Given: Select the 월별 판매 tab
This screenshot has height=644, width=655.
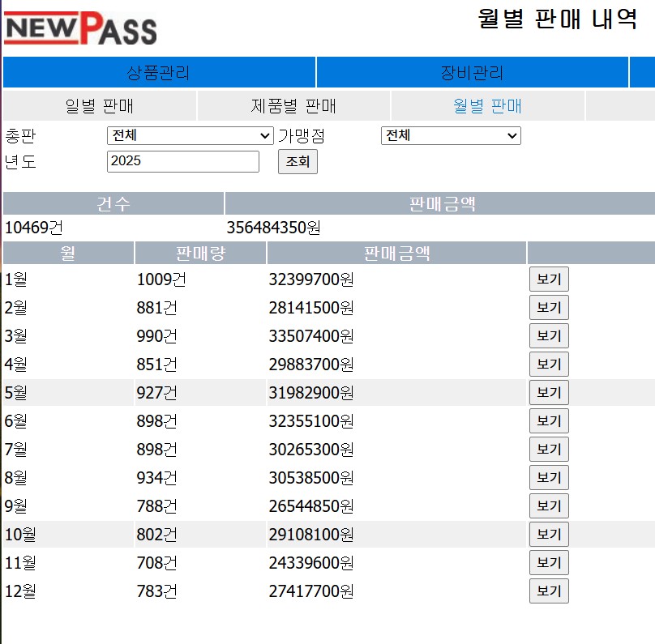Looking at the screenshot, I should point(487,106).
